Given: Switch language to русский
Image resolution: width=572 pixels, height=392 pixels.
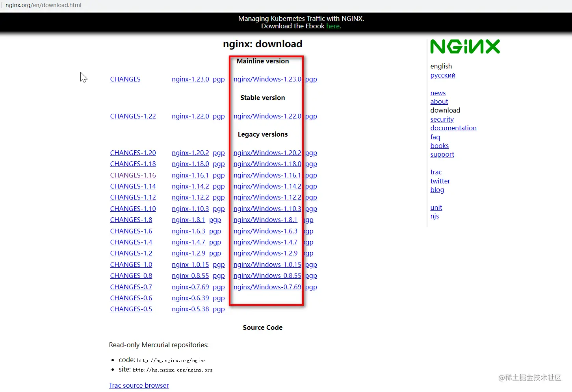Looking at the screenshot, I should pyautogui.click(x=443, y=75).
